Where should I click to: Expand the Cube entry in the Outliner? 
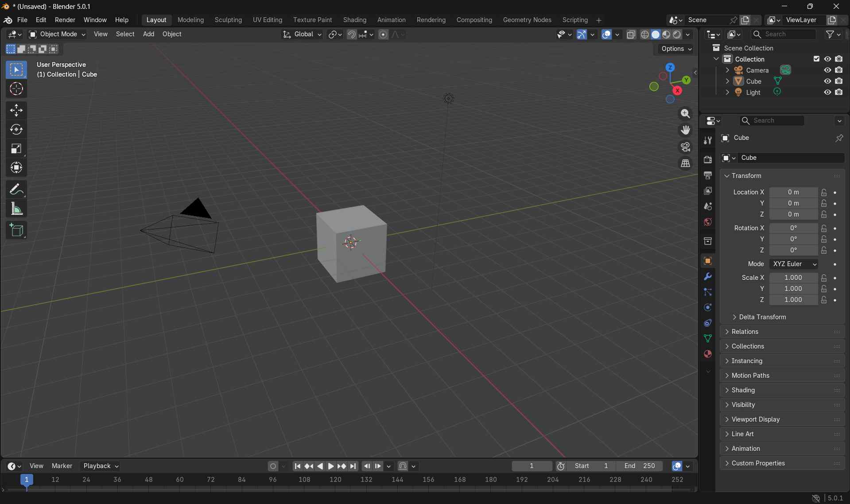click(728, 81)
